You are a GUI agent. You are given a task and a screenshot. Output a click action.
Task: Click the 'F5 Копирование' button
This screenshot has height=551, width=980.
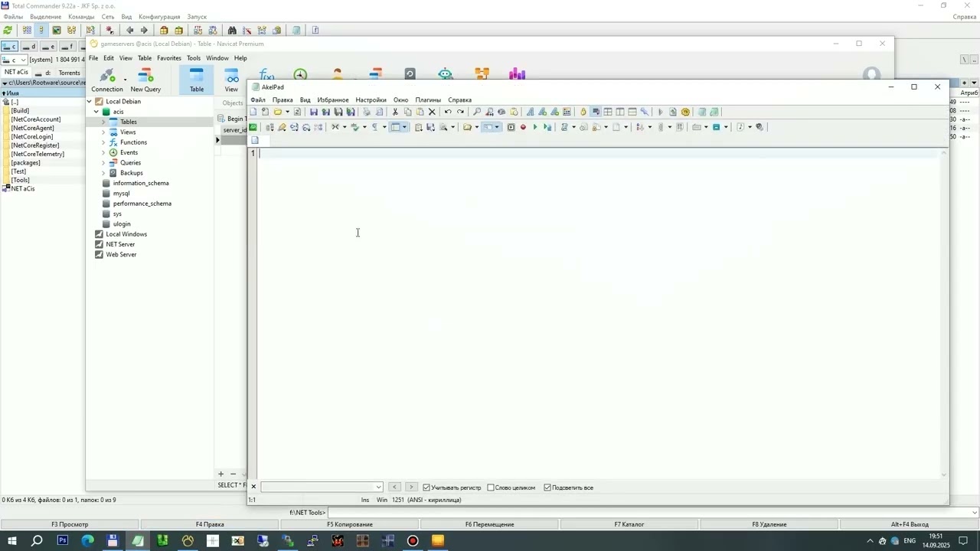pos(350,524)
